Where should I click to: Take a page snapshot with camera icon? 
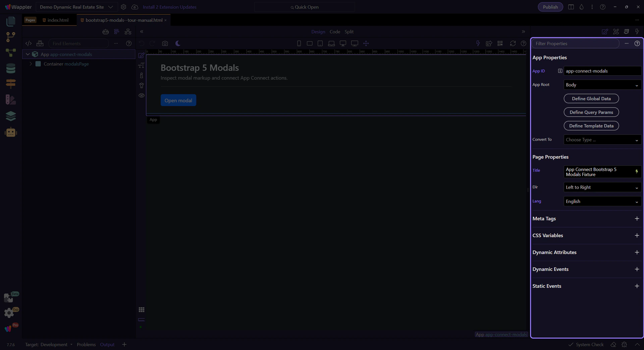click(165, 44)
